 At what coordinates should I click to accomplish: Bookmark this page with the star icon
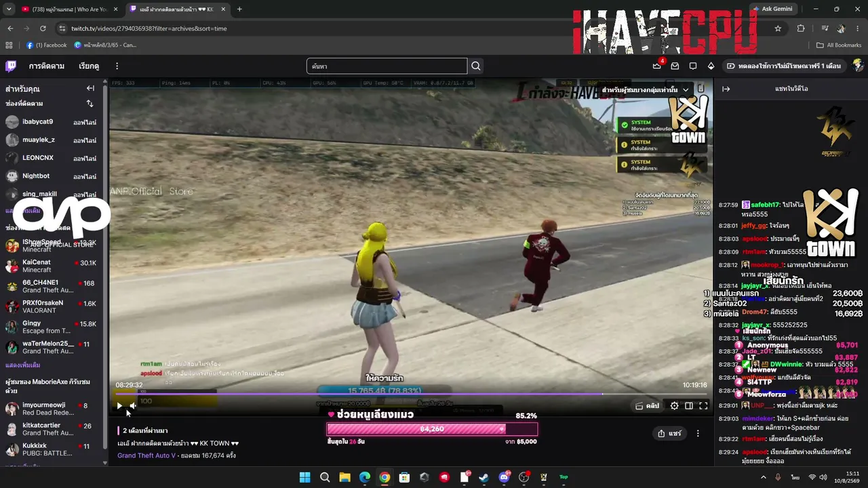click(x=778, y=28)
